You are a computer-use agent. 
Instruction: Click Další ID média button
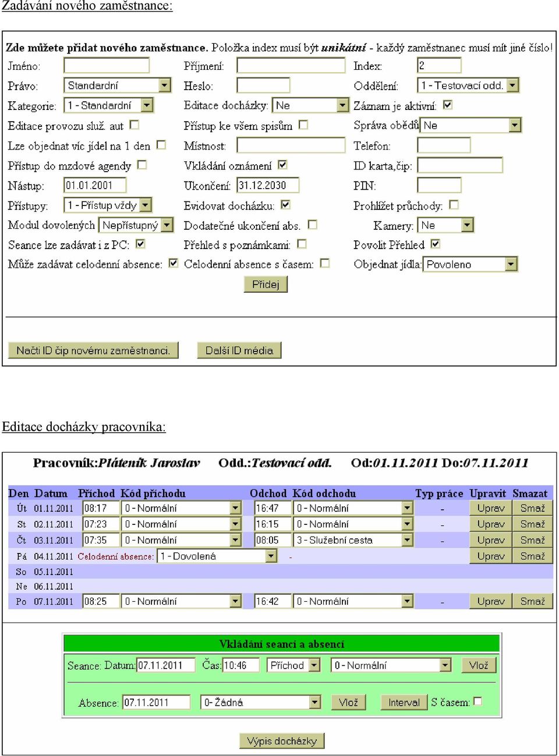239,350
